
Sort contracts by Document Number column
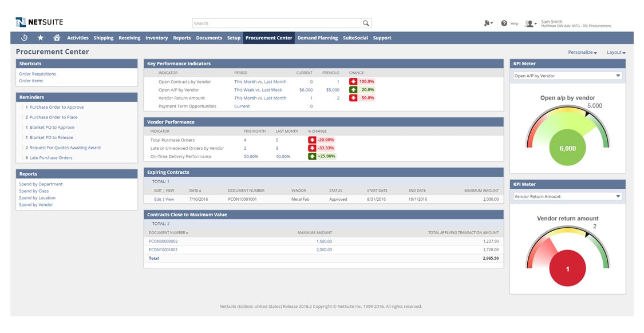(168, 233)
